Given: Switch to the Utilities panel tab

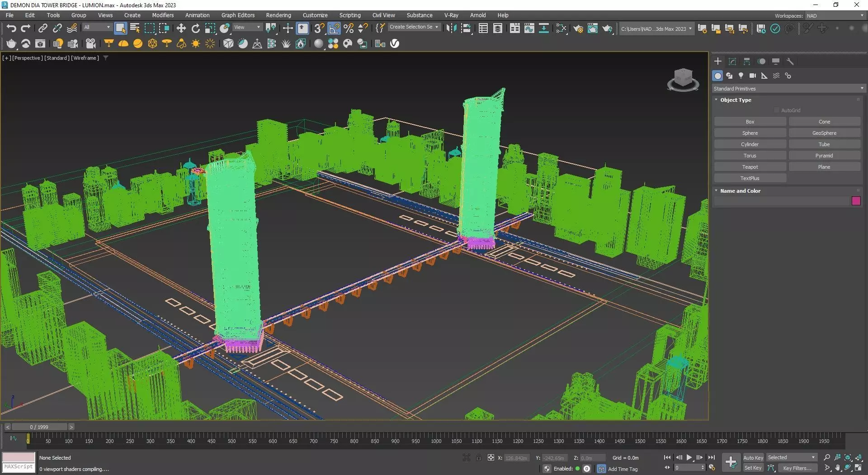Looking at the screenshot, I should [790, 62].
